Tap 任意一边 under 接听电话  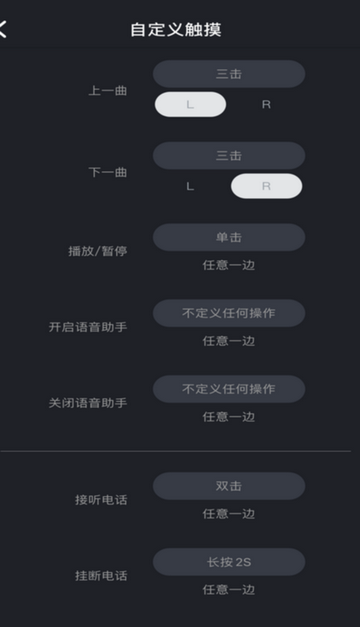pyautogui.click(x=229, y=513)
